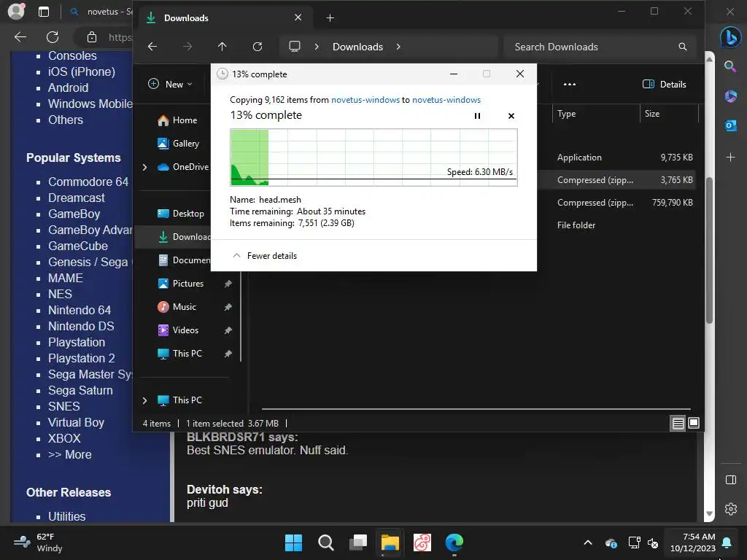The height and width of the screenshot is (560, 747).
Task: Open the See more ellipsis menu
Action: (569, 85)
